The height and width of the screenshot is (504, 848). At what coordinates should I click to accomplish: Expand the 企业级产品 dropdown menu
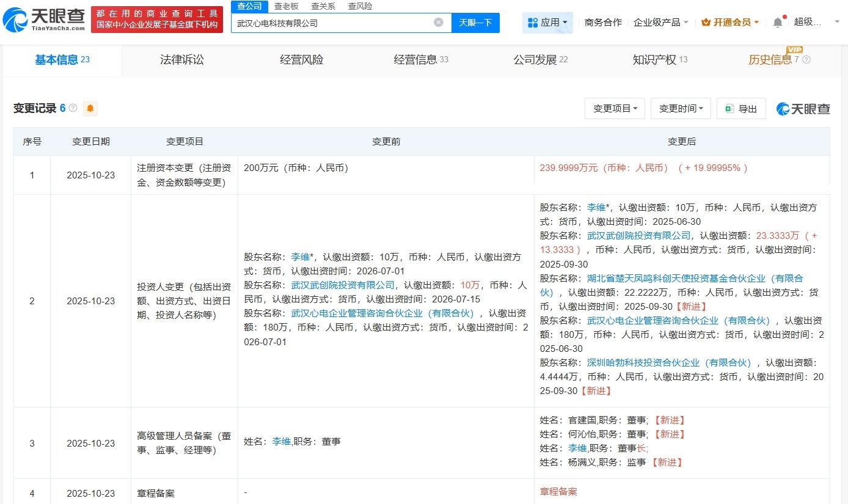[x=660, y=21]
